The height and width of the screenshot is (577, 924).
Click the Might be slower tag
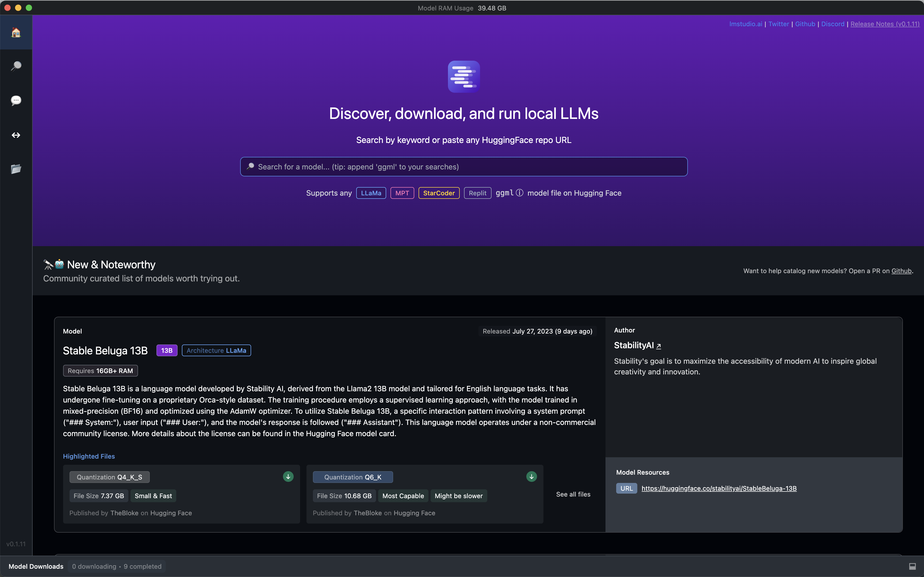[x=459, y=496]
